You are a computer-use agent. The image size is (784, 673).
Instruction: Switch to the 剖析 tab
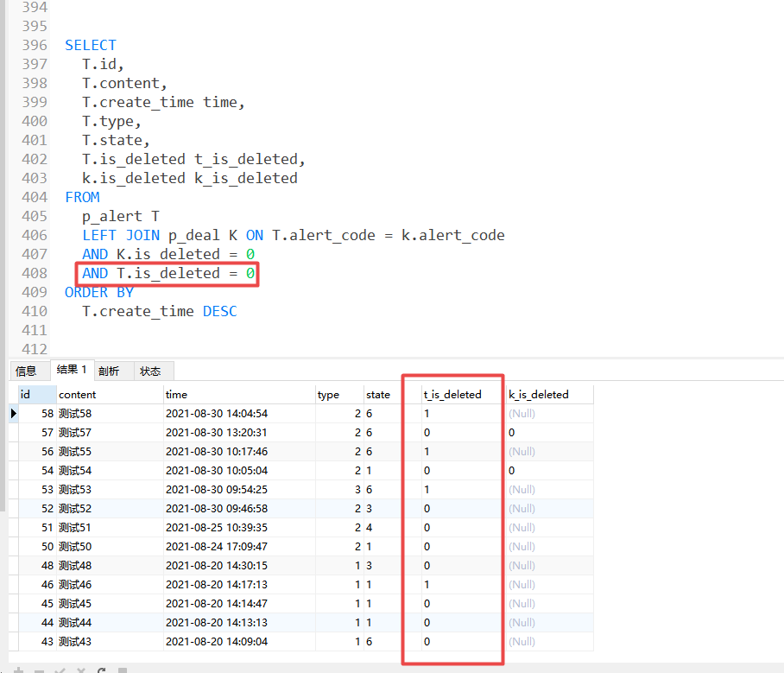coord(111,370)
